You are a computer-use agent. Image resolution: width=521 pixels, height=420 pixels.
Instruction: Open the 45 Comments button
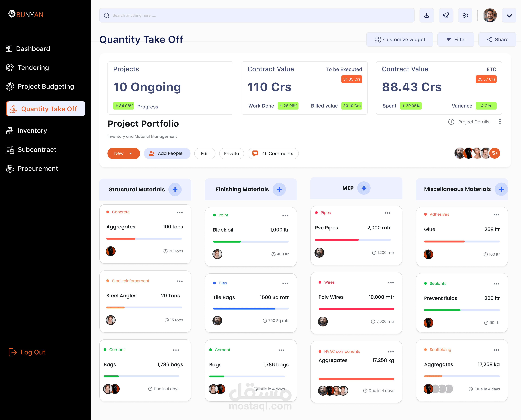pyautogui.click(x=273, y=153)
